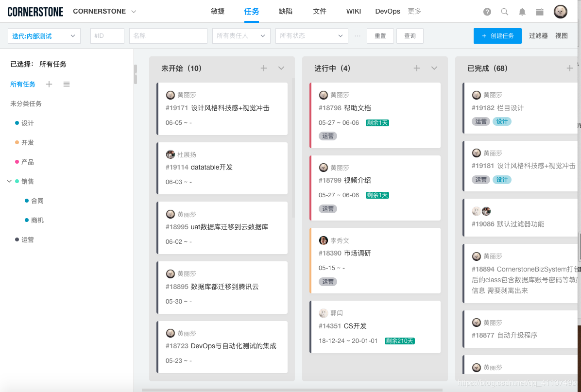581x392 pixels.
Task: Open the 迭代:内部测试 iteration dropdown
Action: [44, 36]
